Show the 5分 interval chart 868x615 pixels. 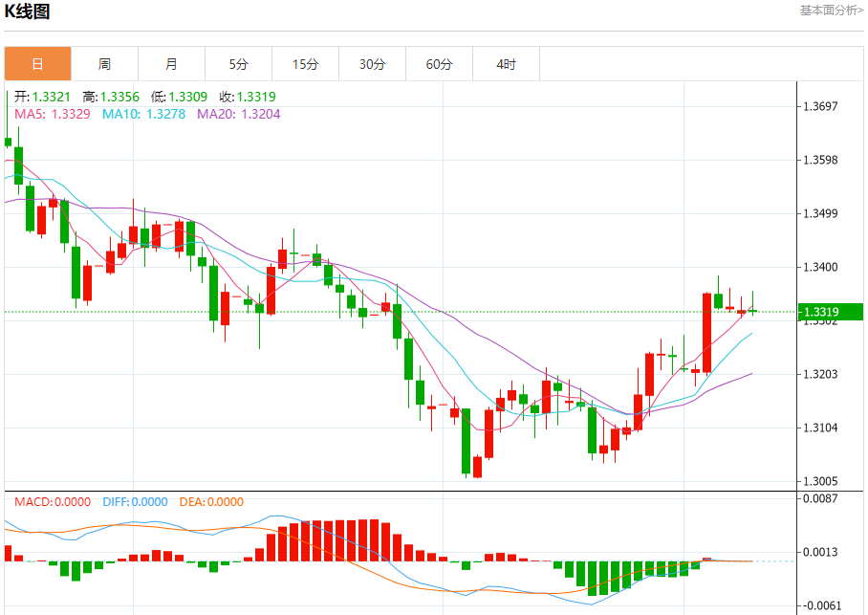pos(238,64)
